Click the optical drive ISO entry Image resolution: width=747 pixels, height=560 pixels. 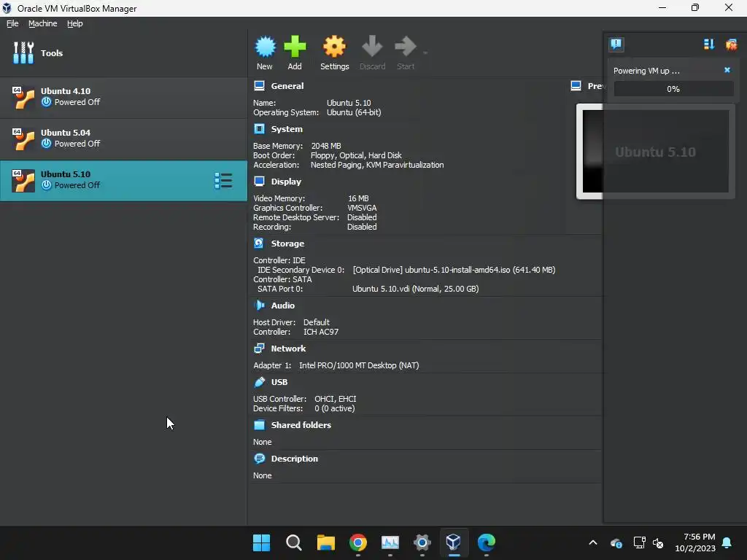[454, 270]
